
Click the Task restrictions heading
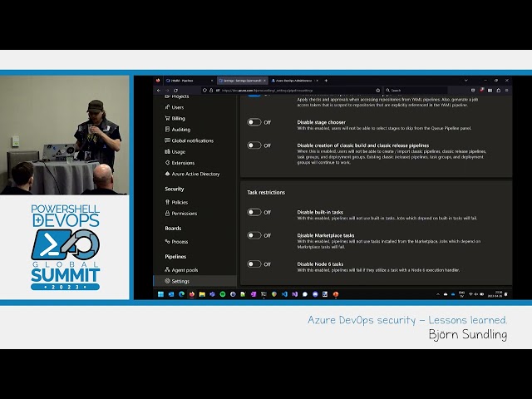(x=266, y=192)
